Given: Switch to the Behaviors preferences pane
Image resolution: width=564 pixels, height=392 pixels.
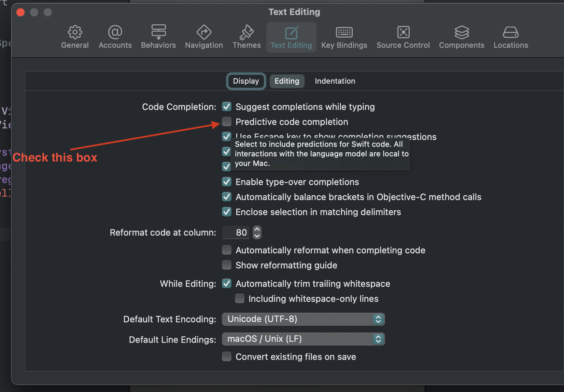Looking at the screenshot, I should pyautogui.click(x=158, y=37).
